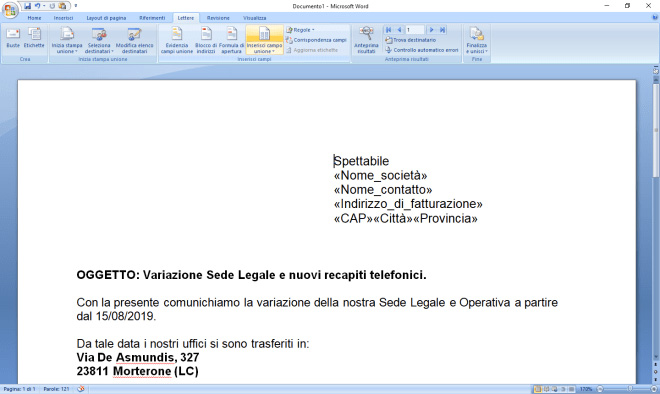Click the Office button logo

click(x=10, y=10)
